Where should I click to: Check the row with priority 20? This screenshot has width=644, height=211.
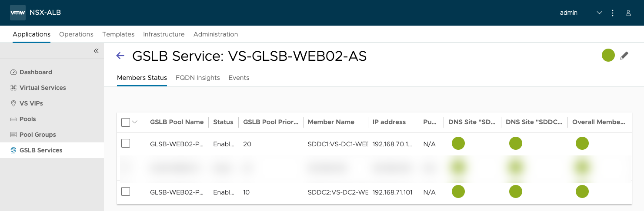[126, 143]
